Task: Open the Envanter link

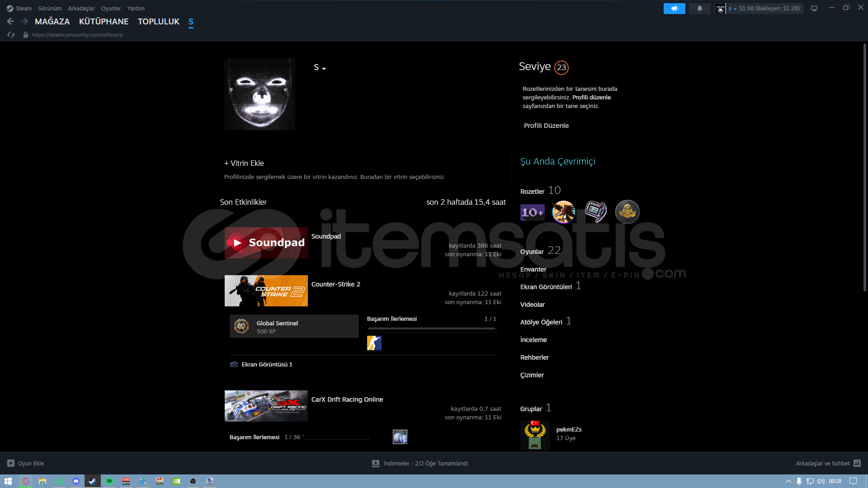Action: point(533,269)
